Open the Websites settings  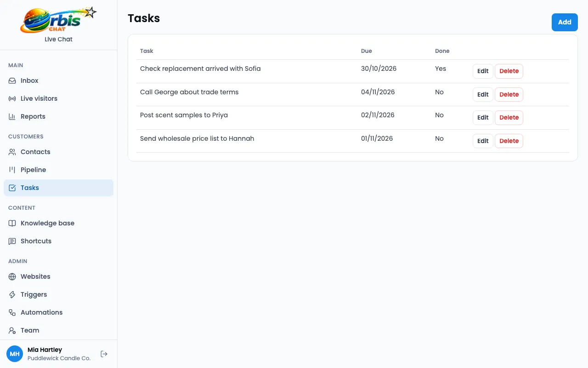pos(58,276)
